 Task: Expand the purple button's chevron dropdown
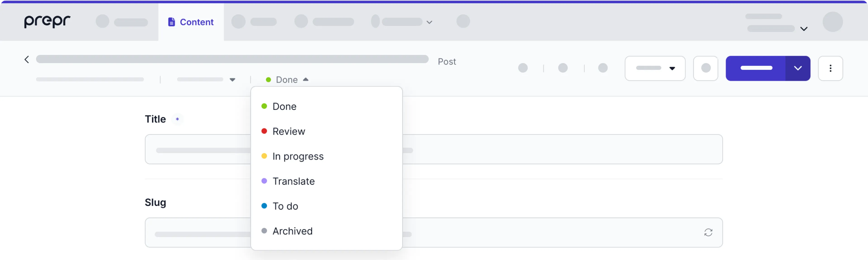point(797,68)
